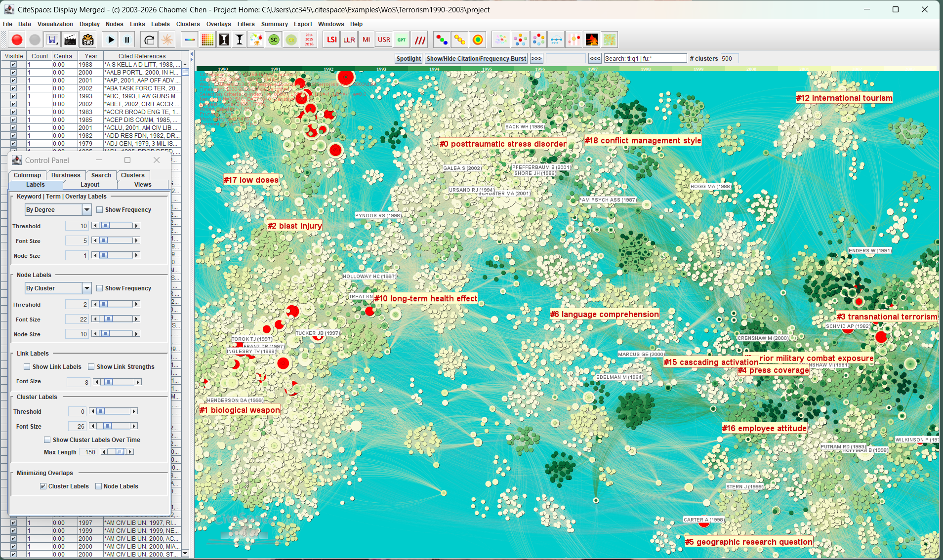The image size is (943, 560).
Task: Switch to the Burstness tab
Action: click(x=66, y=175)
